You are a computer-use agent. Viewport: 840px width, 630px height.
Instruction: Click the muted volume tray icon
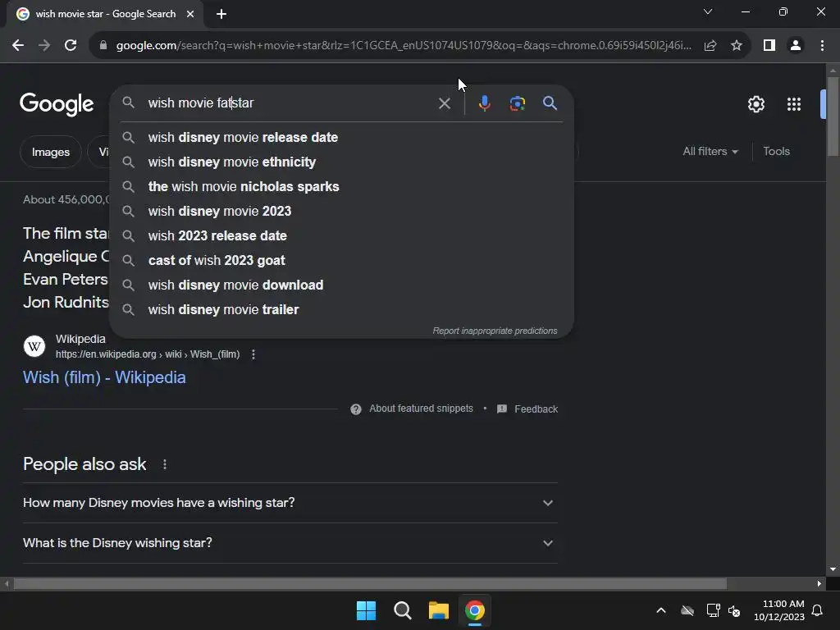click(734, 610)
